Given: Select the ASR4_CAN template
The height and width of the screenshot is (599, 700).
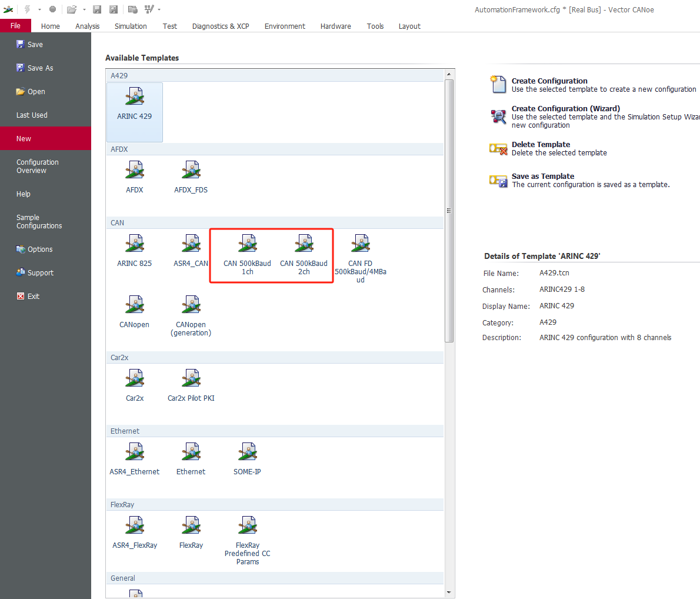Looking at the screenshot, I should (191, 251).
